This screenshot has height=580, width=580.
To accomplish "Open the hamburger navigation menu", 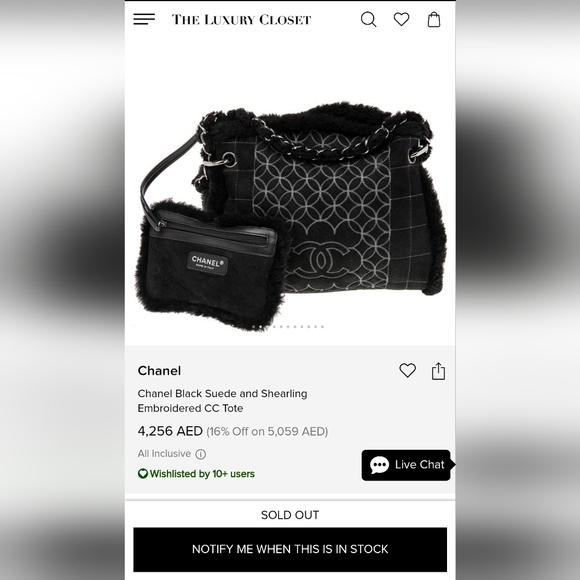I will click(144, 19).
